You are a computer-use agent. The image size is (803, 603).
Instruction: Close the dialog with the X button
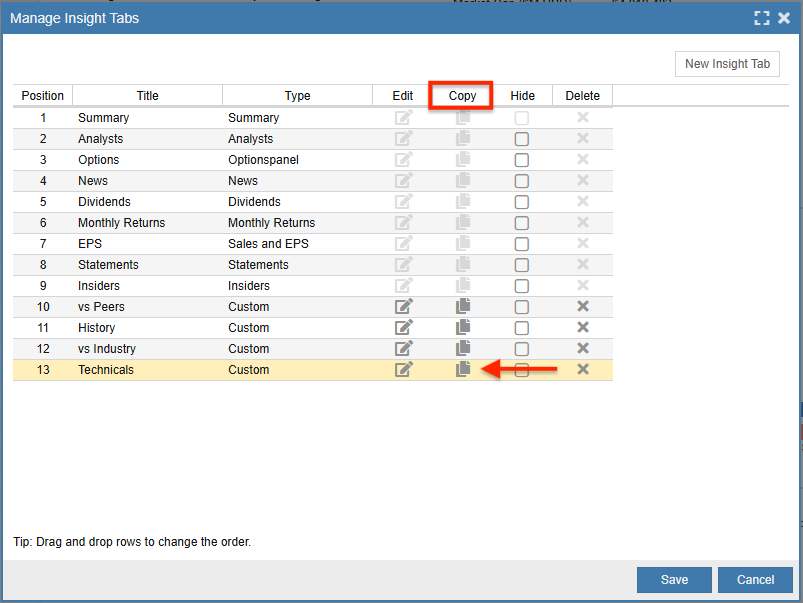[x=784, y=18]
